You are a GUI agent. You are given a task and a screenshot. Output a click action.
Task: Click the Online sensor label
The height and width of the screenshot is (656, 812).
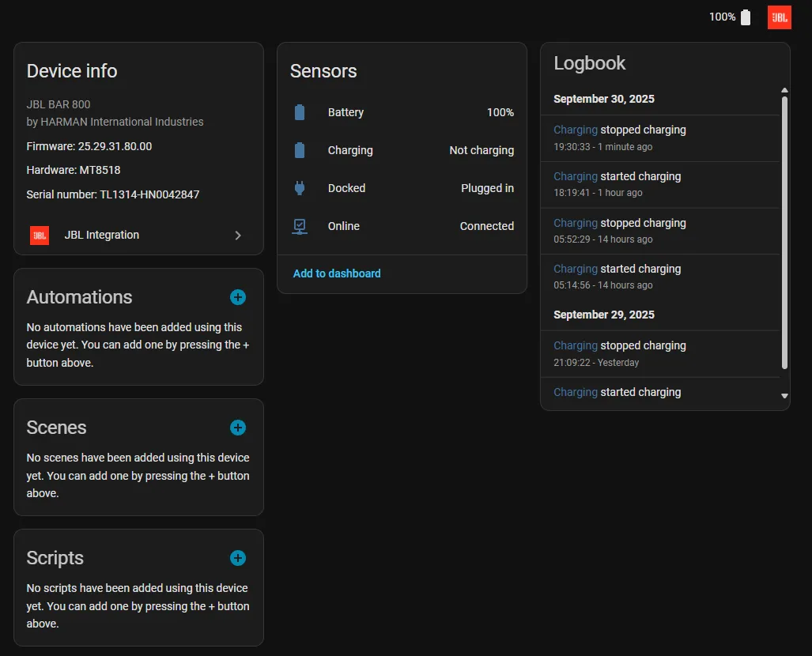click(343, 226)
